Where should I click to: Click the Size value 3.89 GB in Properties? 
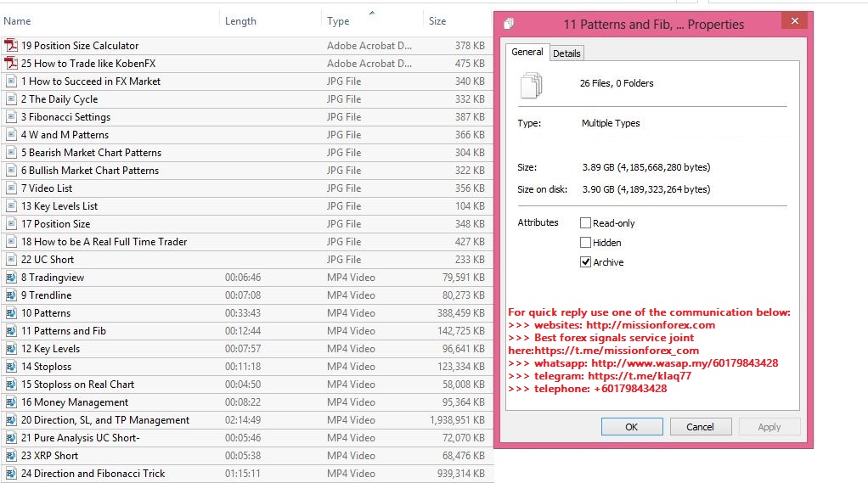(646, 167)
